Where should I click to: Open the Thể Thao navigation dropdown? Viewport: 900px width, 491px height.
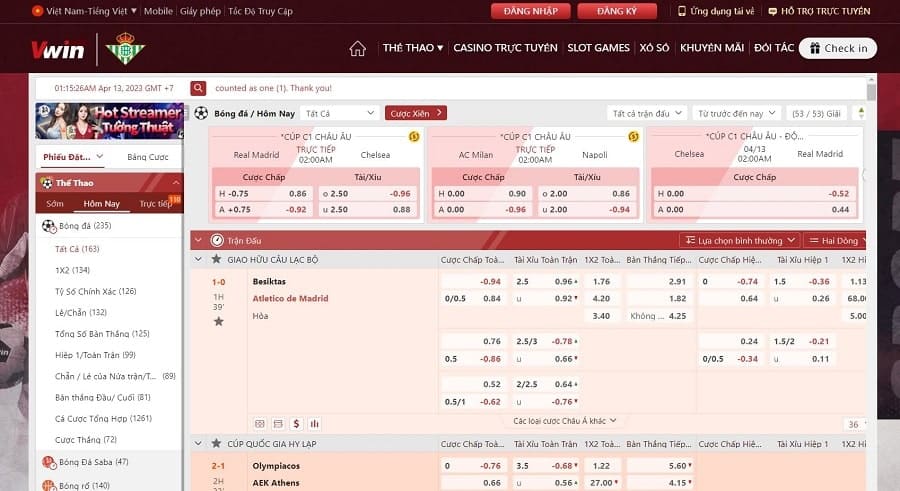tap(413, 48)
